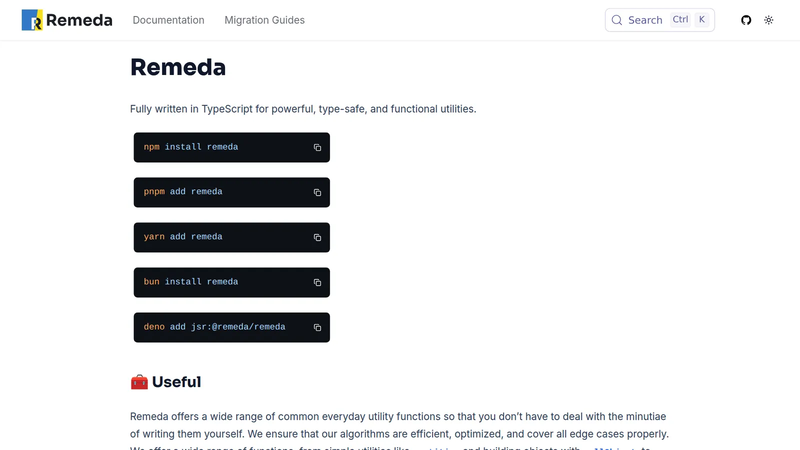800x450 pixels.
Task: Click the Remeda logo icon
Action: coord(32,20)
